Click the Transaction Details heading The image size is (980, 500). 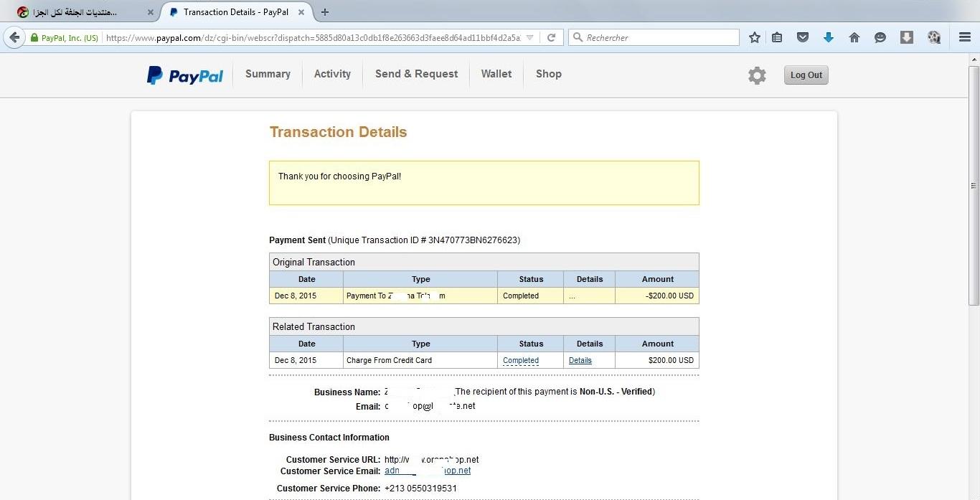coord(338,132)
